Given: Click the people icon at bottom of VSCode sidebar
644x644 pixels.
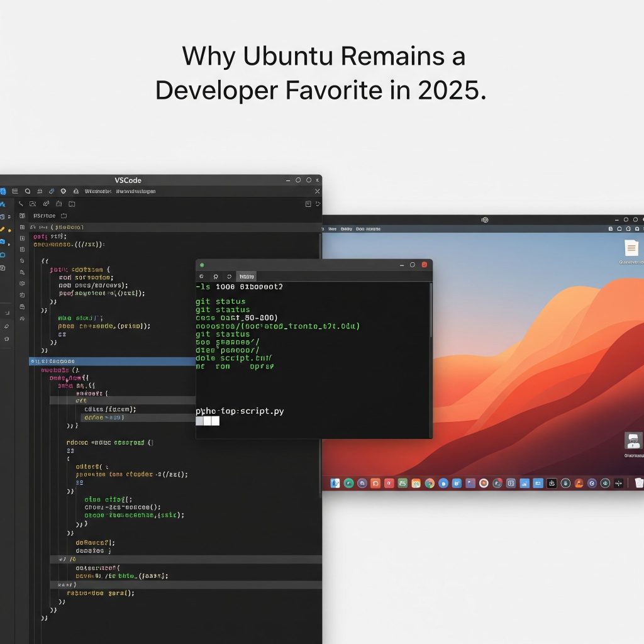Looking at the screenshot, I should point(22,318).
